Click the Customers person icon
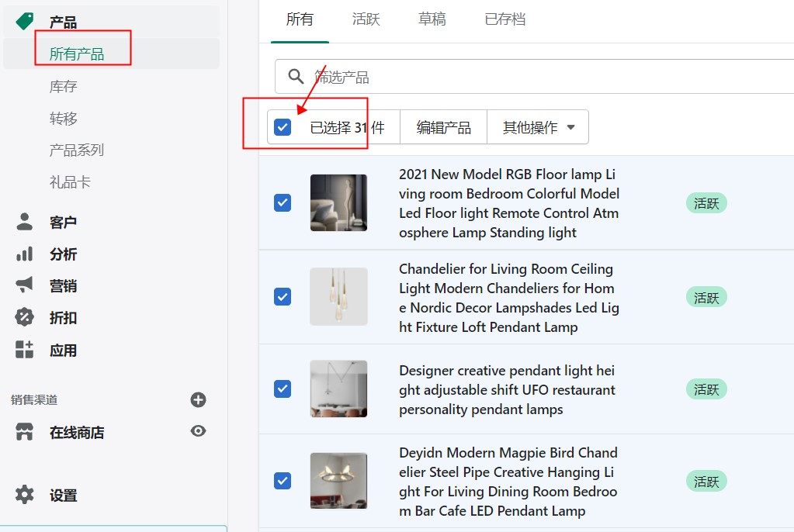 coord(24,222)
